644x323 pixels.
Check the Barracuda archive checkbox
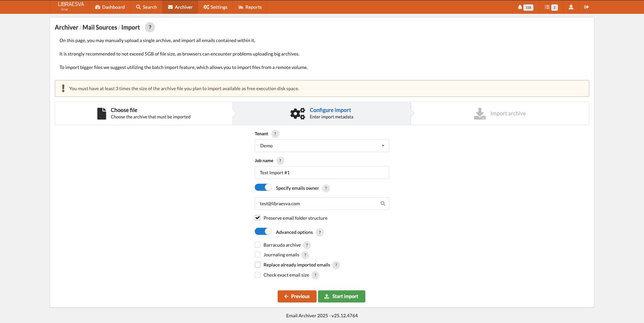point(257,245)
